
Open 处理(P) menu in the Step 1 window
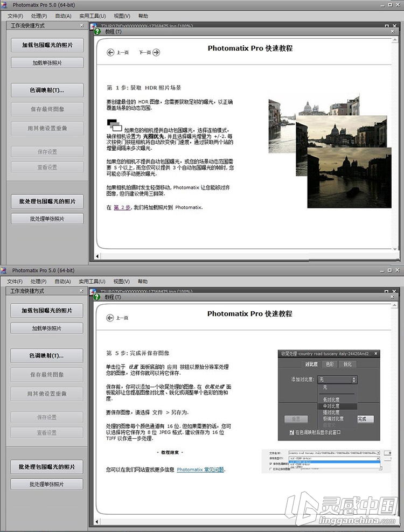tap(39, 16)
